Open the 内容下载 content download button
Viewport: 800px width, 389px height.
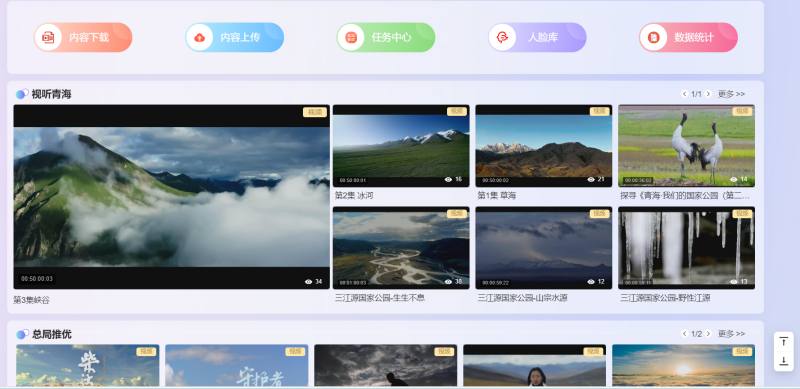pyautogui.click(x=83, y=37)
